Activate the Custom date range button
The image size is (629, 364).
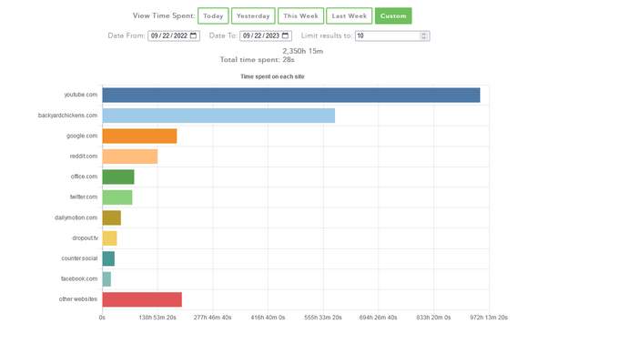393,16
